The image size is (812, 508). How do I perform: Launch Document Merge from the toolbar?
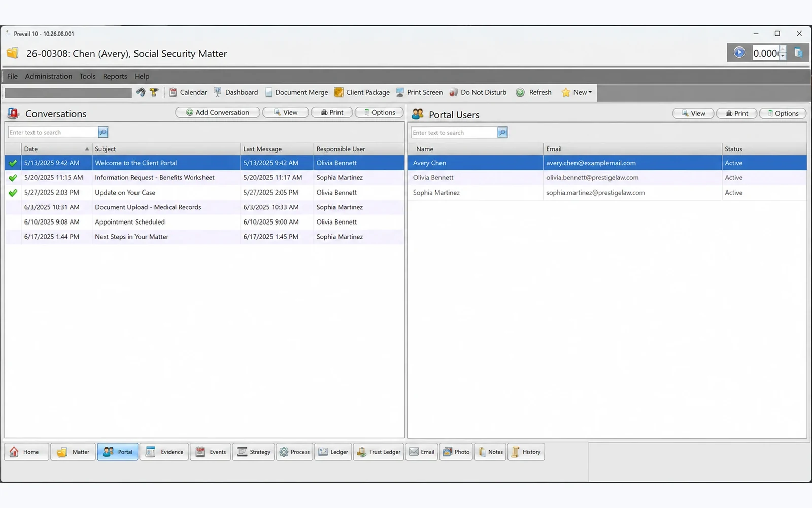point(296,92)
